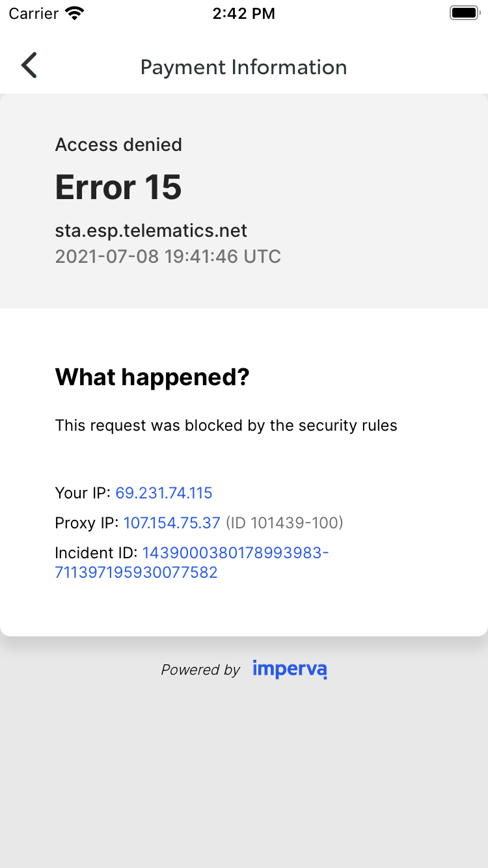Tap the back arrow in the header
This screenshot has height=868, width=488.
coord(29,66)
